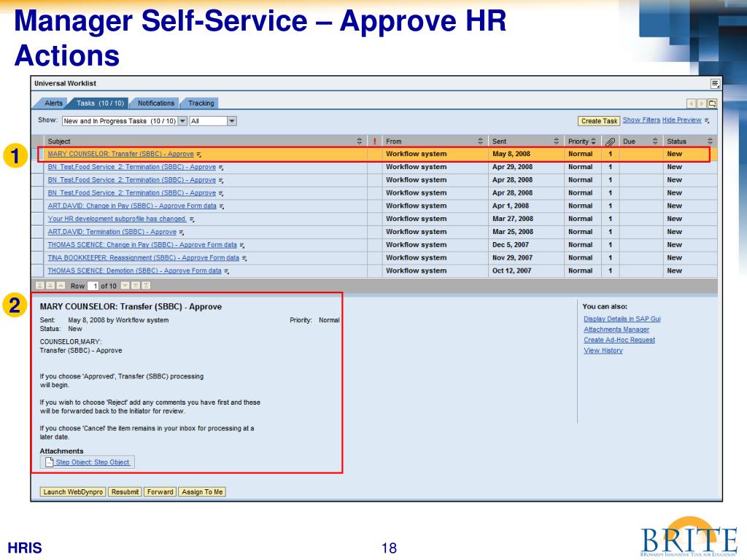747x560 pixels.
Task: Open Your HR development subprofile has changed link
Action: click(x=117, y=219)
